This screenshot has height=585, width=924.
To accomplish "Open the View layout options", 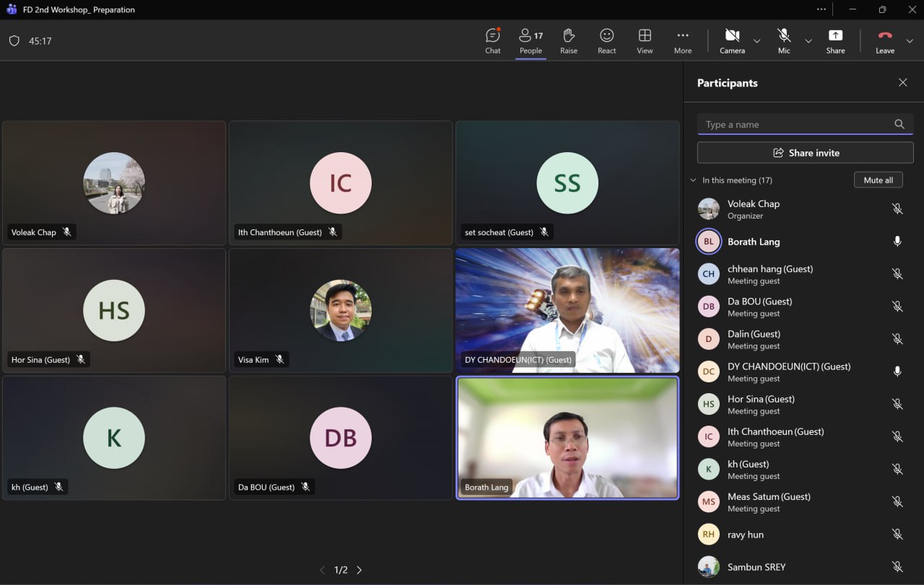I will click(x=645, y=41).
